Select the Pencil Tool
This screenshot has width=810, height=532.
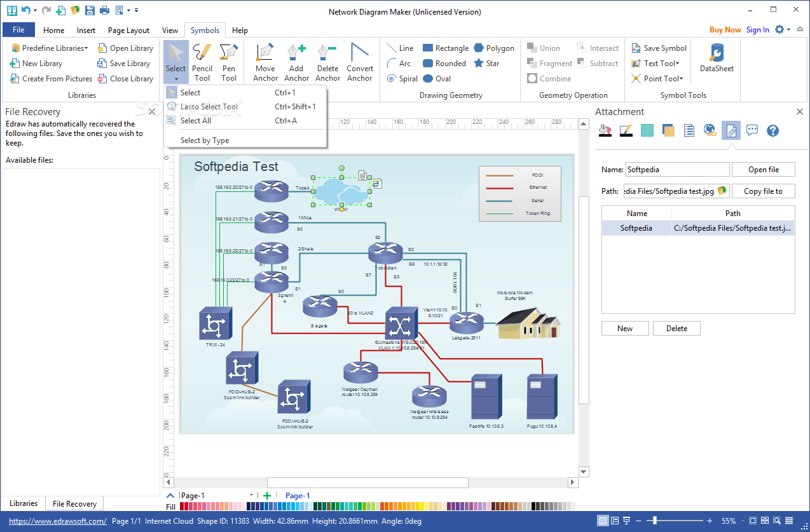[202, 62]
